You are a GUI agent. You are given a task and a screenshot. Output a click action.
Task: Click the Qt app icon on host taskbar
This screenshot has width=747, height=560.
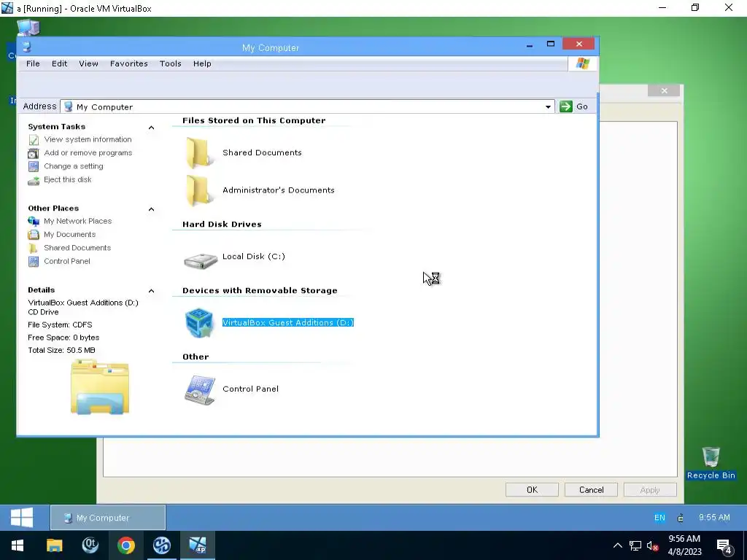[90, 545]
